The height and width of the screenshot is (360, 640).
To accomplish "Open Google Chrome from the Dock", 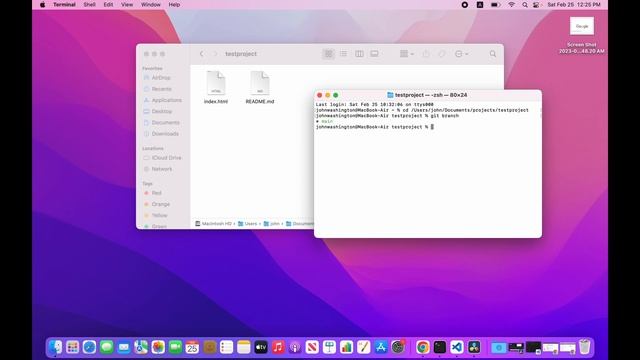I will [423, 347].
